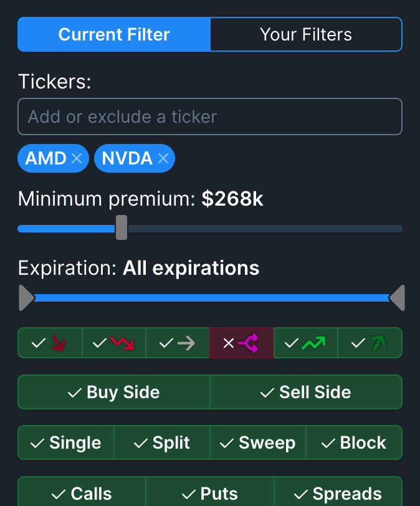Toggle the green zigzag uptrend icon filter

[305, 343]
